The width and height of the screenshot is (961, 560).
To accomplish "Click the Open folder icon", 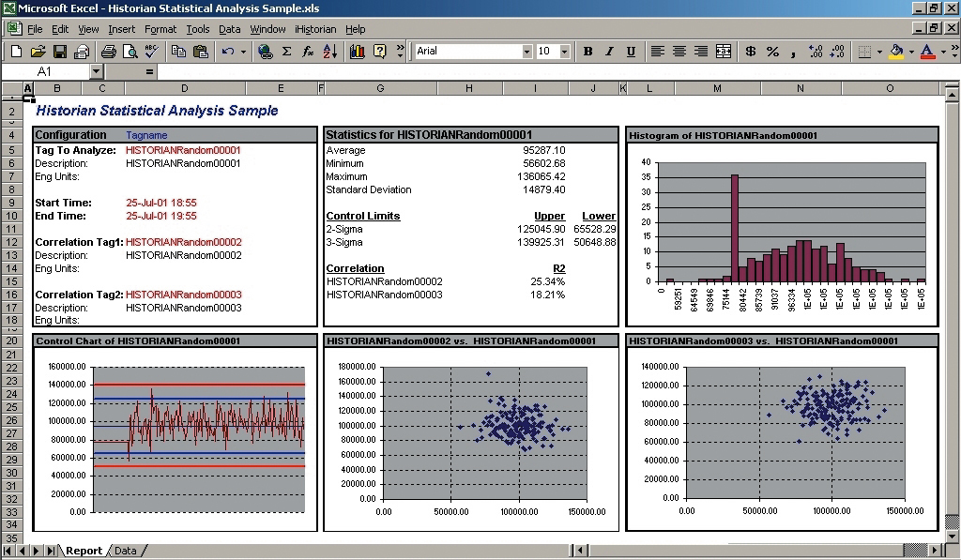I will coord(38,52).
